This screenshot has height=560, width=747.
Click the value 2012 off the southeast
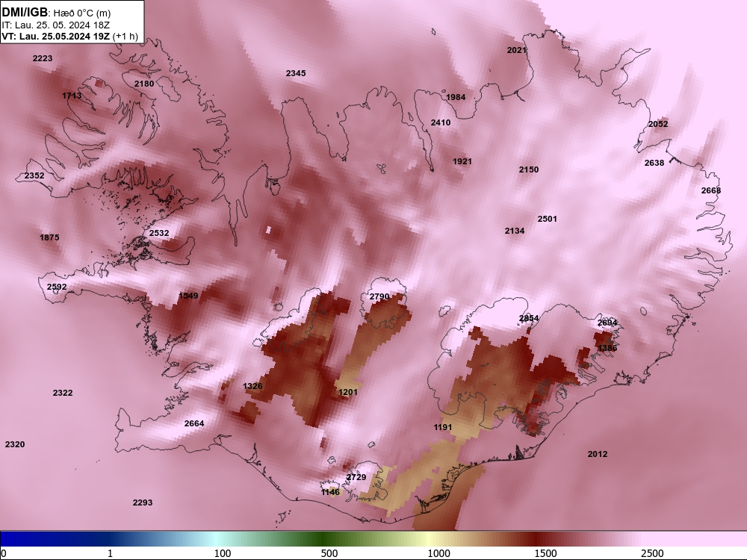pos(598,454)
